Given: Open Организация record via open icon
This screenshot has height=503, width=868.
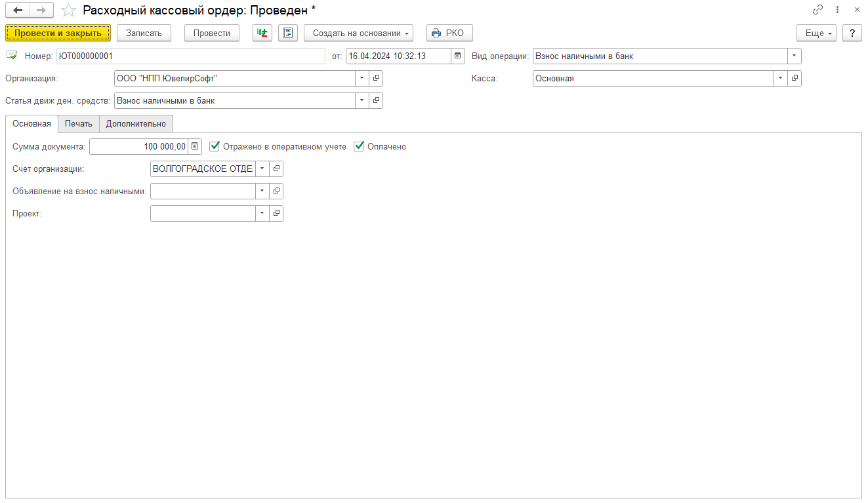Looking at the screenshot, I should tap(376, 78).
